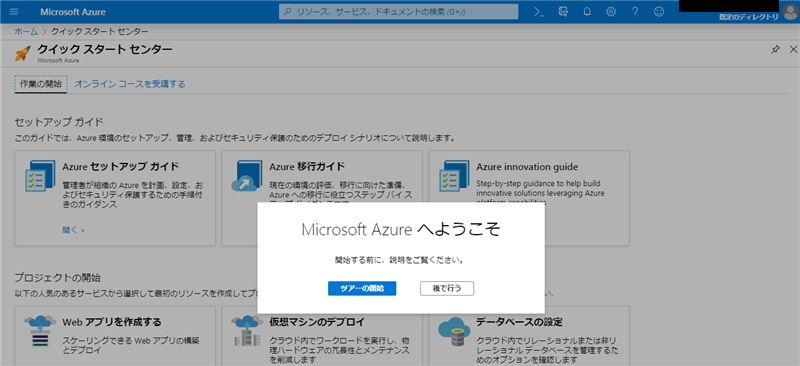Click 仮想マシンのデプロイ icon
The image size is (800, 366).
click(x=247, y=331)
